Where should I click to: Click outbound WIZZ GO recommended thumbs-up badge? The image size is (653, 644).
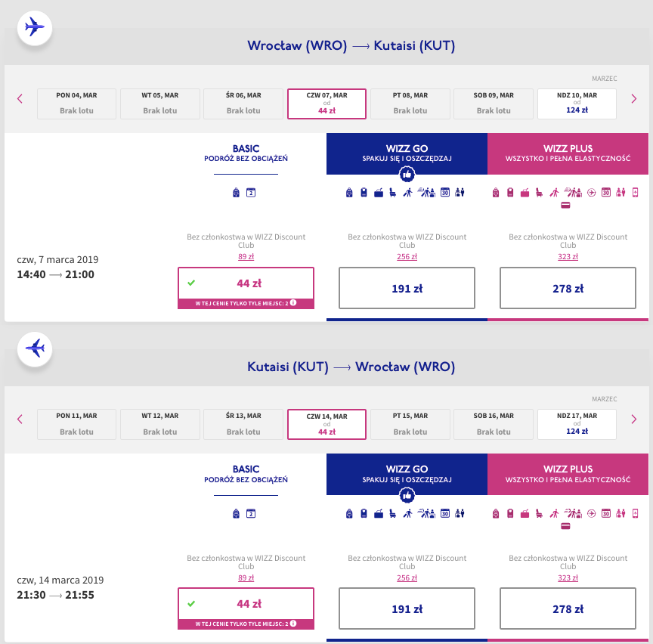click(407, 174)
